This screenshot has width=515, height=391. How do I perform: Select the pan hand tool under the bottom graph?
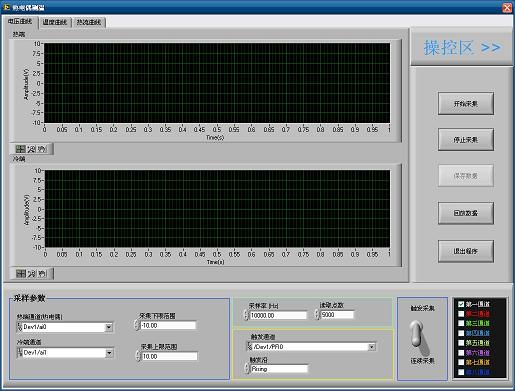pos(42,274)
